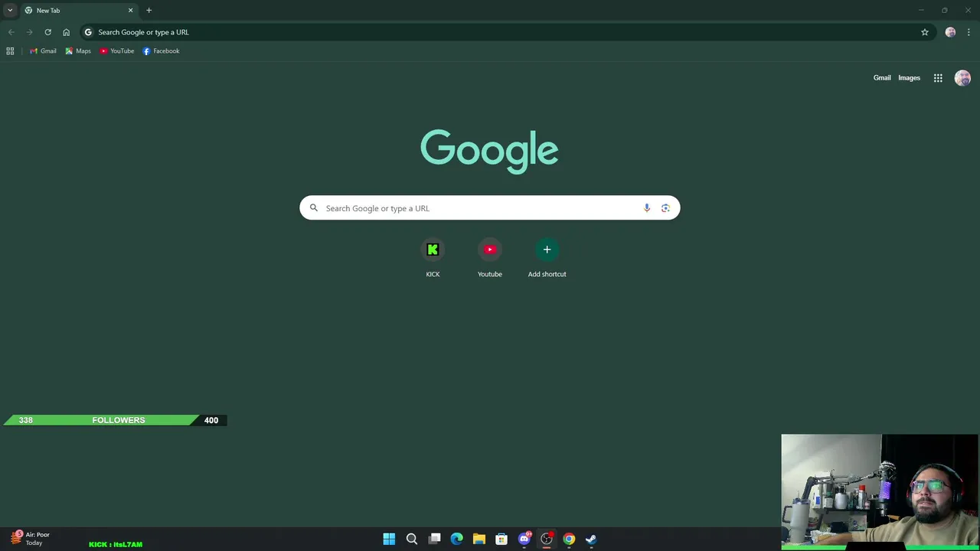
Task: Open Chrome three-dot menu
Action: [x=969, y=32]
